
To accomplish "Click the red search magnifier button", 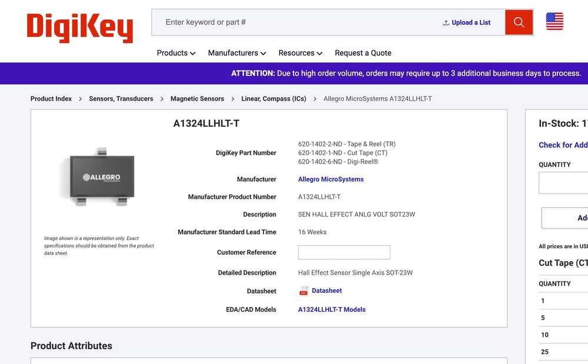I will [519, 22].
